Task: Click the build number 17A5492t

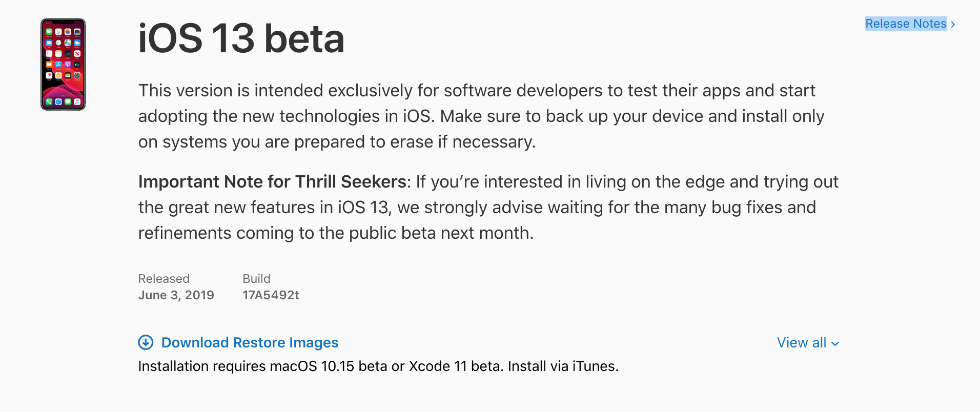Action: (x=271, y=295)
